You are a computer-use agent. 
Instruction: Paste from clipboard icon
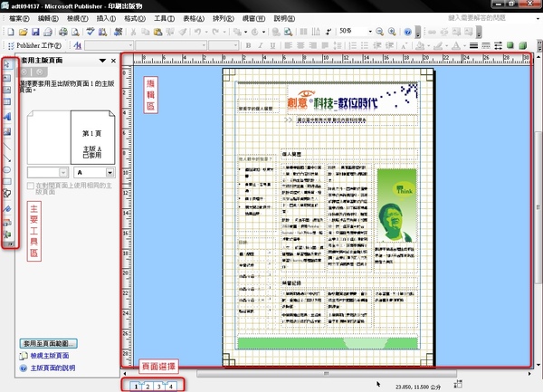click(x=157, y=32)
